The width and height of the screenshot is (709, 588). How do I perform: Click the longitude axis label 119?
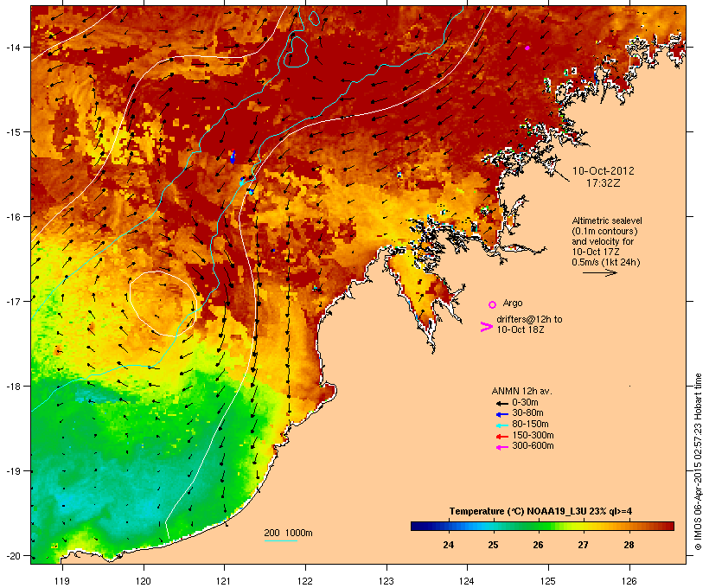pyautogui.click(x=62, y=581)
